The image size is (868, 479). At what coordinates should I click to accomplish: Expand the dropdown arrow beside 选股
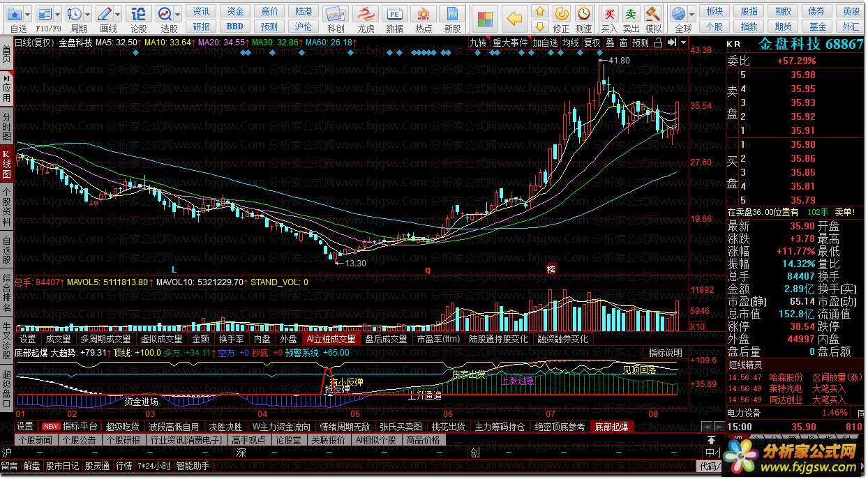tap(179, 14)
